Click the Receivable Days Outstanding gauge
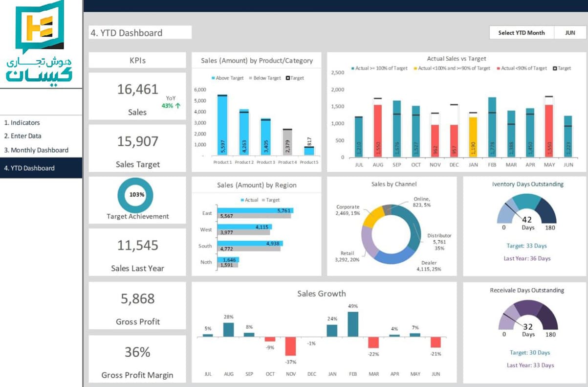This screenshot has height=387, width=588. [x=527, y=318]
